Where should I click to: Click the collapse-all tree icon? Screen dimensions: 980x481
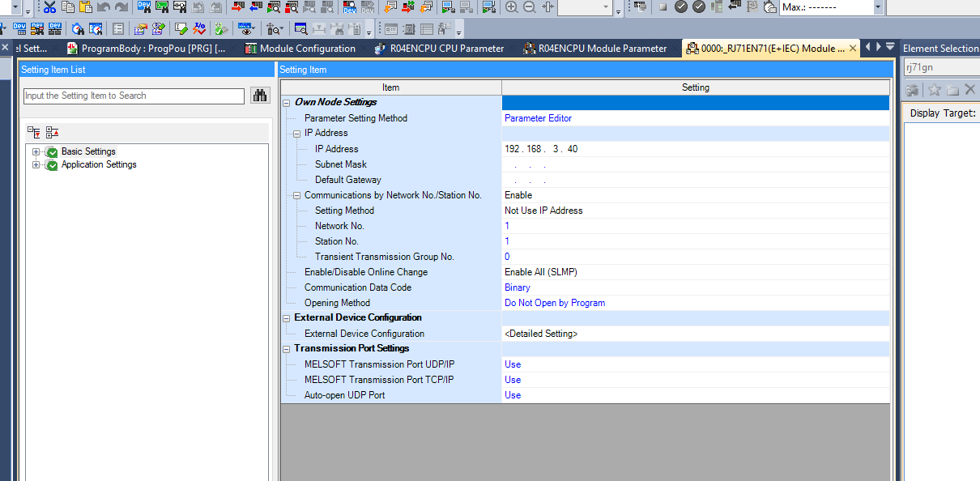tap(52, 132)
